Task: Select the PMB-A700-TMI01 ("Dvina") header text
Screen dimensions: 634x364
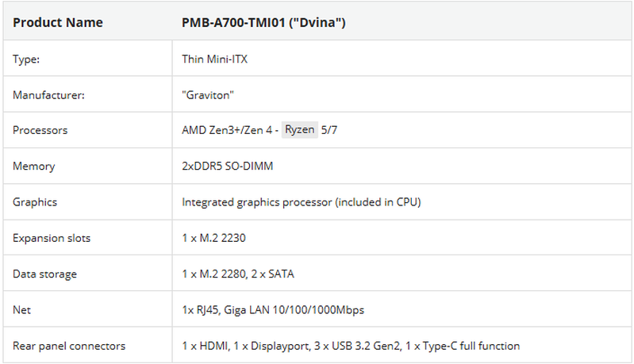Action: 263,22
